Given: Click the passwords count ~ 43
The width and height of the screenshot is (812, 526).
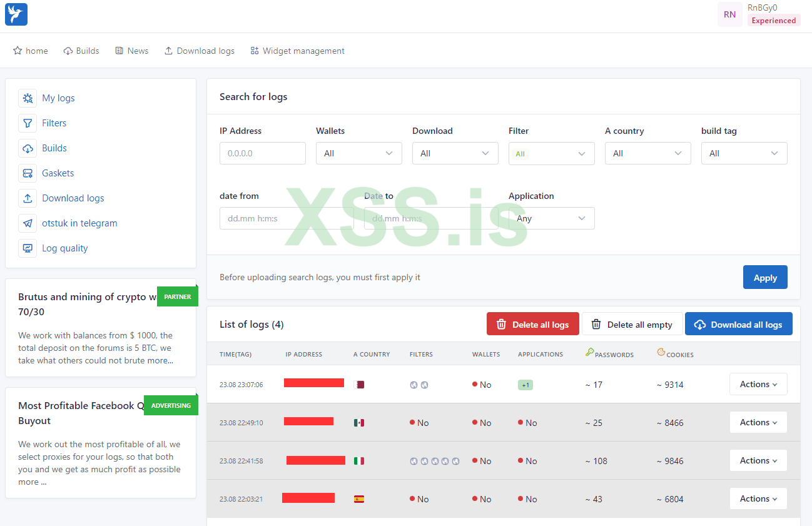Looking at the screenshot, I should [x=594, y=499].
